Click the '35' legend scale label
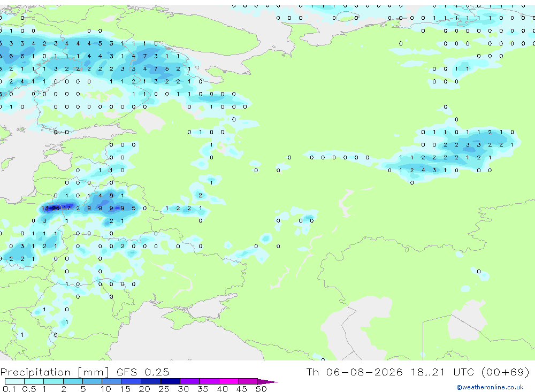Screen dimensions: 535x392 click(x=203, y=389)
